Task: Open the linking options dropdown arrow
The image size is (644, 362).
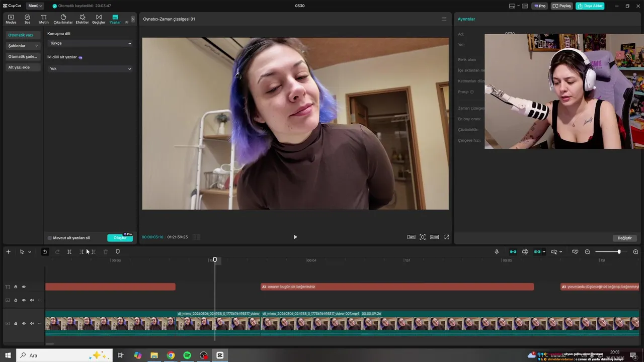Action: [544, 252]
